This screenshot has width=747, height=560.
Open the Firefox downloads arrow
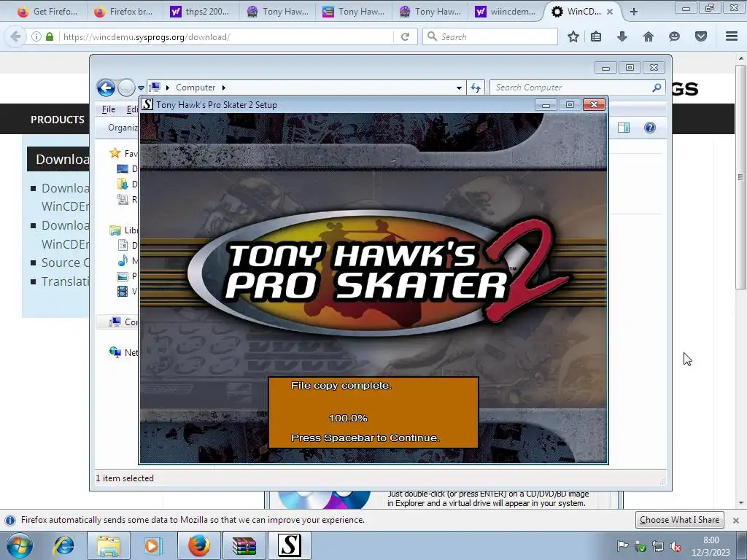pyautogui.click(x=622, y=36)
